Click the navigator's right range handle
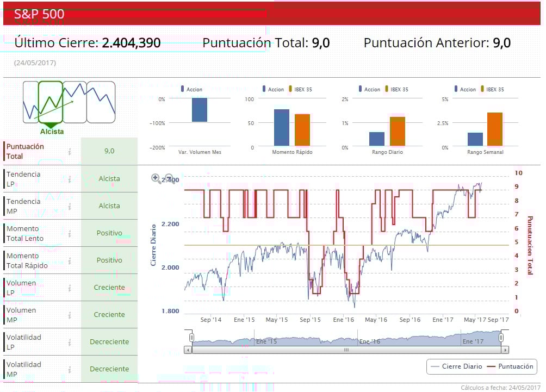 click(501, 337)
